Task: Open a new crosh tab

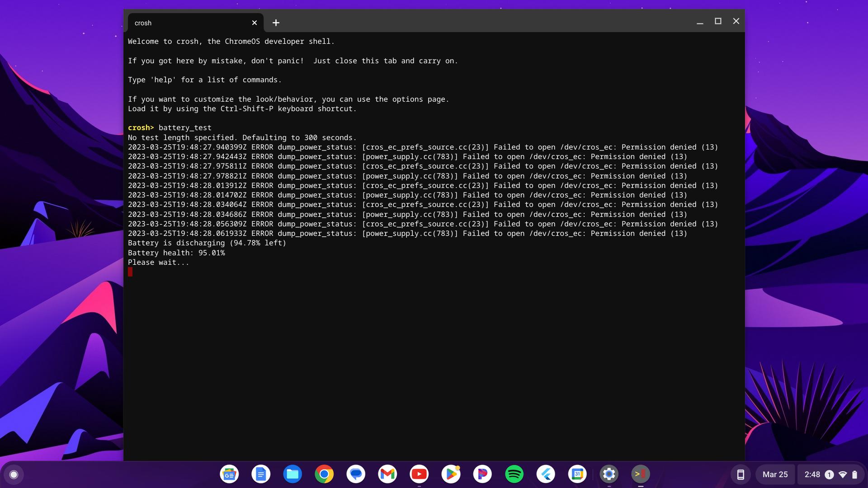Action: coord(276,23)
